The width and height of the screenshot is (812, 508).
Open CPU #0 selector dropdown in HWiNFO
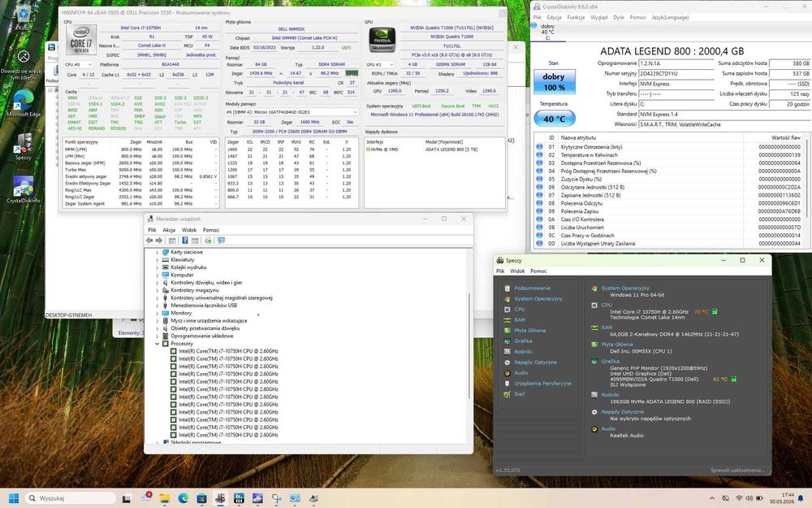point(79,65)
